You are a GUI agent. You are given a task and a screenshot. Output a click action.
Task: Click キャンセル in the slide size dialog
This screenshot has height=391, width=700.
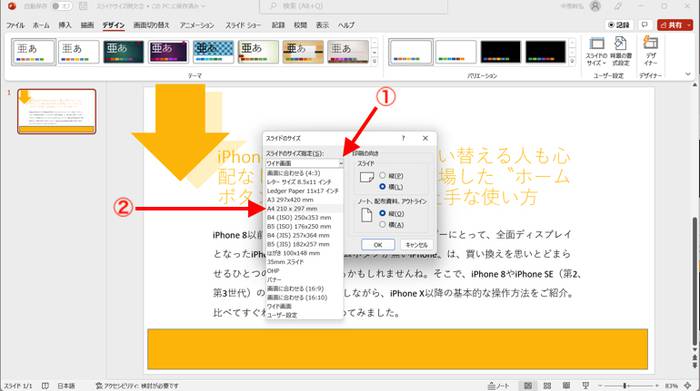pos(417,245)
